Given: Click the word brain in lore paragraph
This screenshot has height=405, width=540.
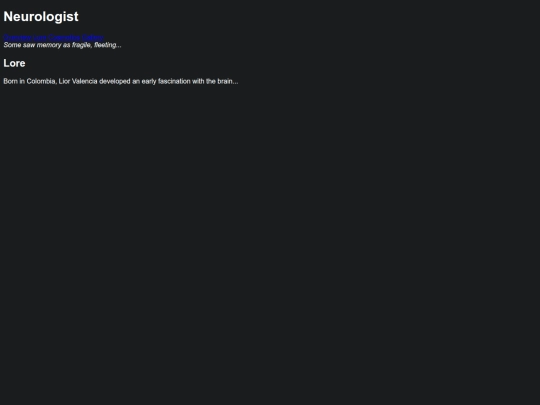Looking at the screenshot, I should click(225, 81).
